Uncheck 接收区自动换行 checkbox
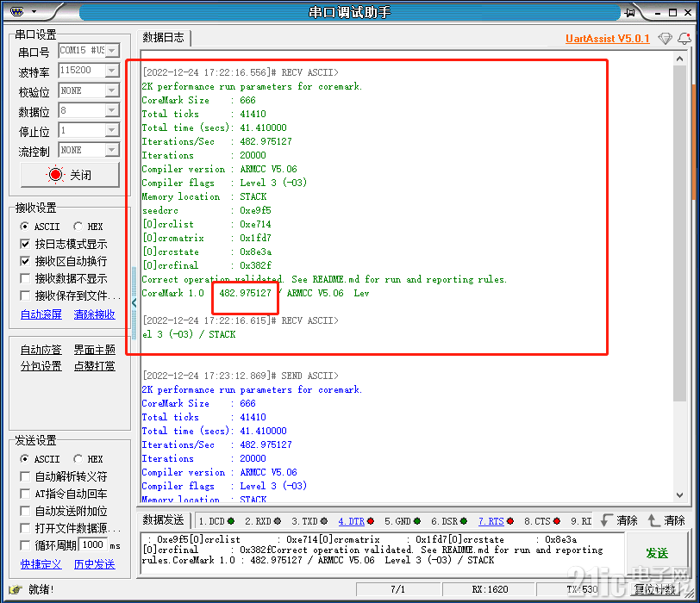 click(x=26, y=261)
